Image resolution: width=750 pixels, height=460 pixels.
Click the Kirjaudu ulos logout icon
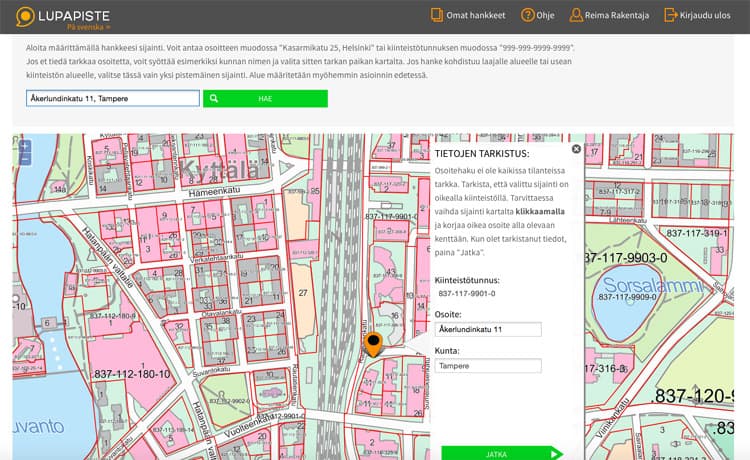coord(669,15)
